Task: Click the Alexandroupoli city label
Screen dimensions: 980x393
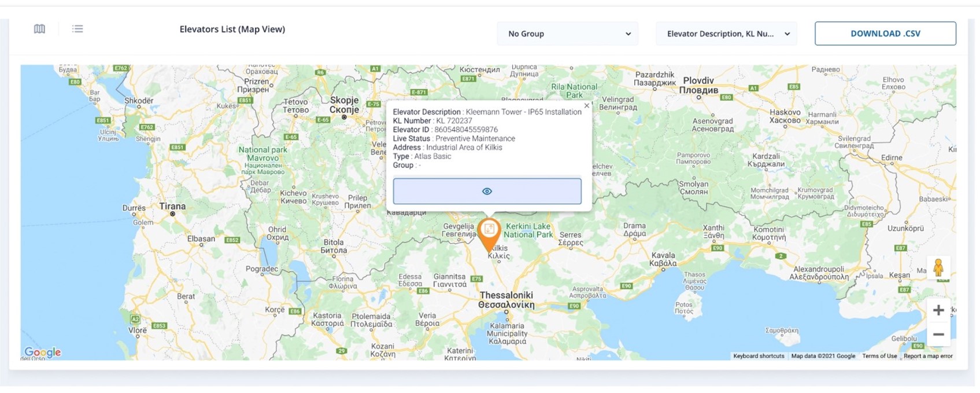Action: click(819, 273)
